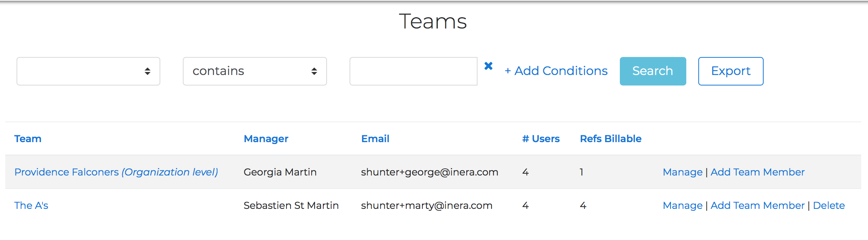Select email 'shunter+george@inera.com'
This screenshot has height=240, width=868.
[x=429, y=172]
